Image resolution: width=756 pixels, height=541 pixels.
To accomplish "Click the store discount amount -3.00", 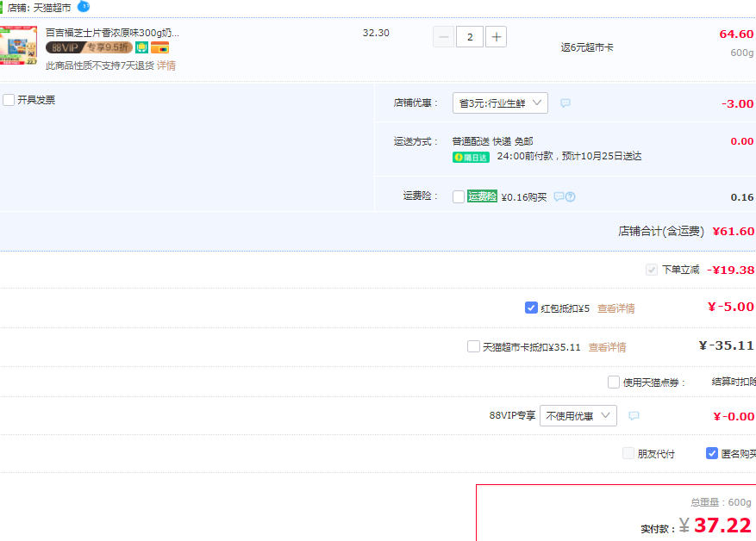I will [737, 103].
